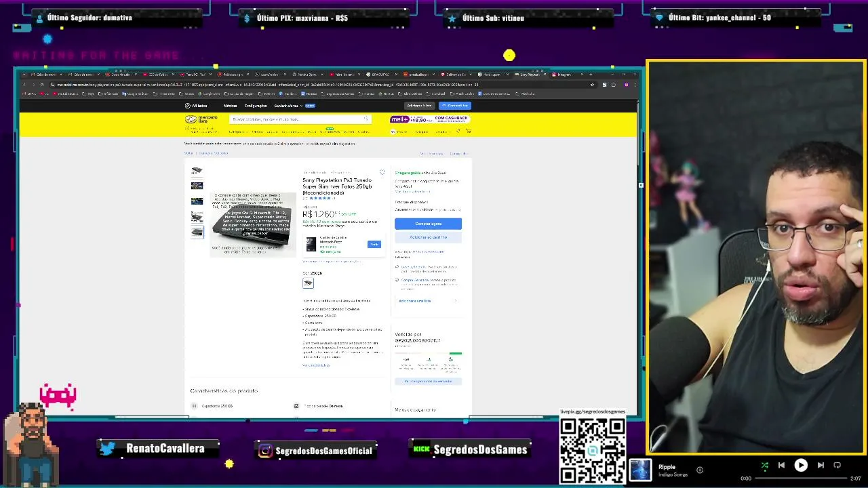Add Ripple to Liked Songs

(x=700, y=470)
